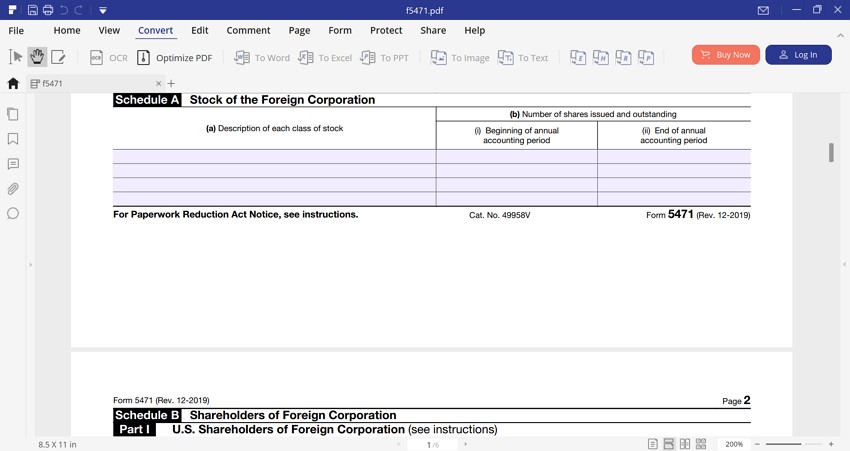Open the Share tab
Viewport: 850px width, 451px height.
click(433, 30)
